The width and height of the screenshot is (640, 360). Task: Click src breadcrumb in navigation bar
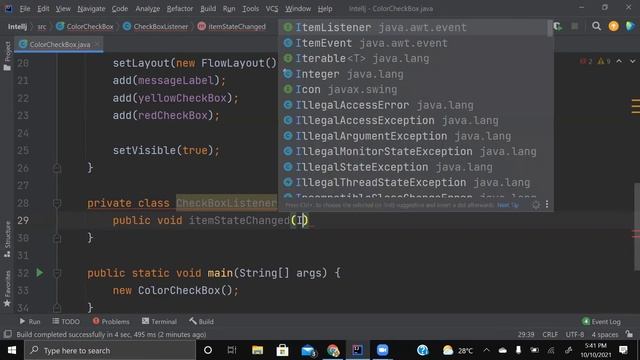click(x=42, y=27)
